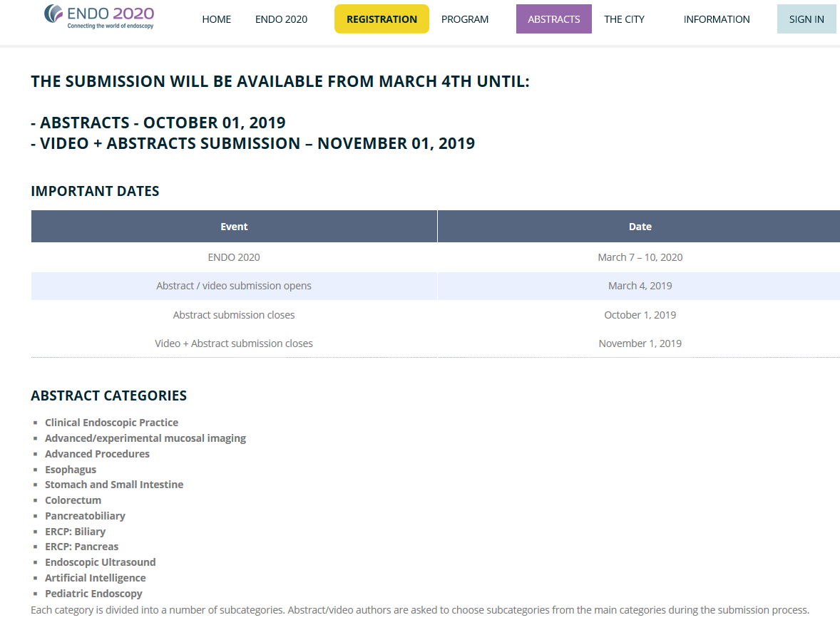840x620 pixels.
Task: Select the ERCP: Biliary category
Action: point(75,532)
